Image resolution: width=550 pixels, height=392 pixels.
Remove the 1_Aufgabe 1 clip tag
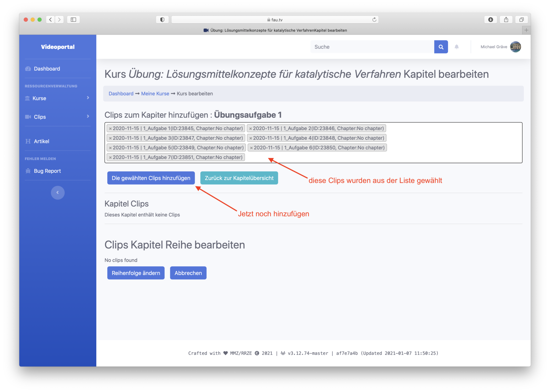110,128
